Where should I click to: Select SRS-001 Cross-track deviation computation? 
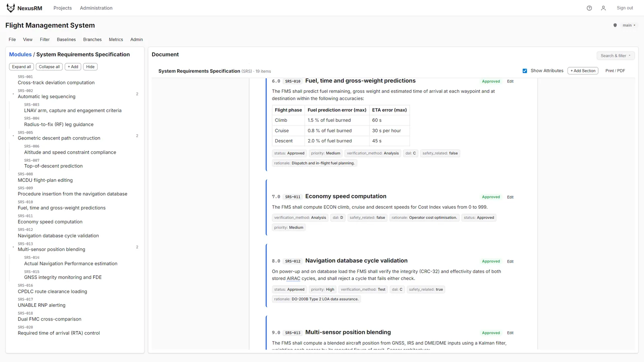(56, 80)
